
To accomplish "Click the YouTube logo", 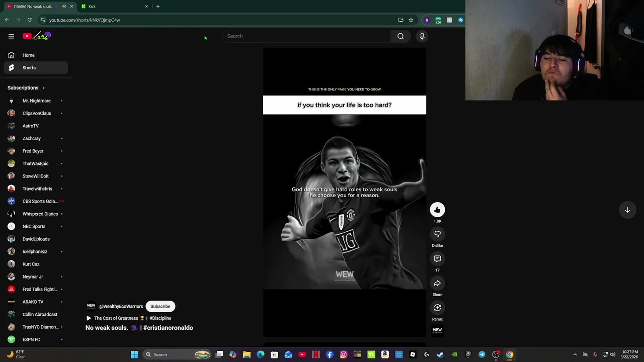I will click(37, 36).
